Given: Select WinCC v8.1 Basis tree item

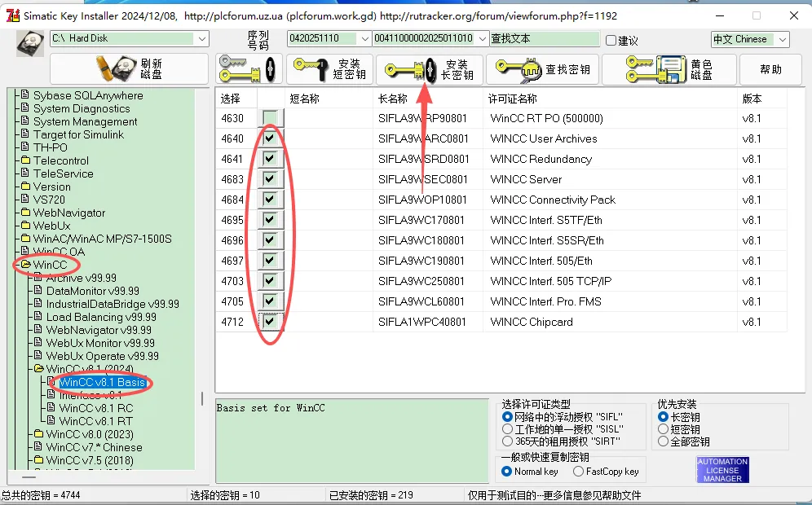Looking at the screenshot, I should 102,382.
